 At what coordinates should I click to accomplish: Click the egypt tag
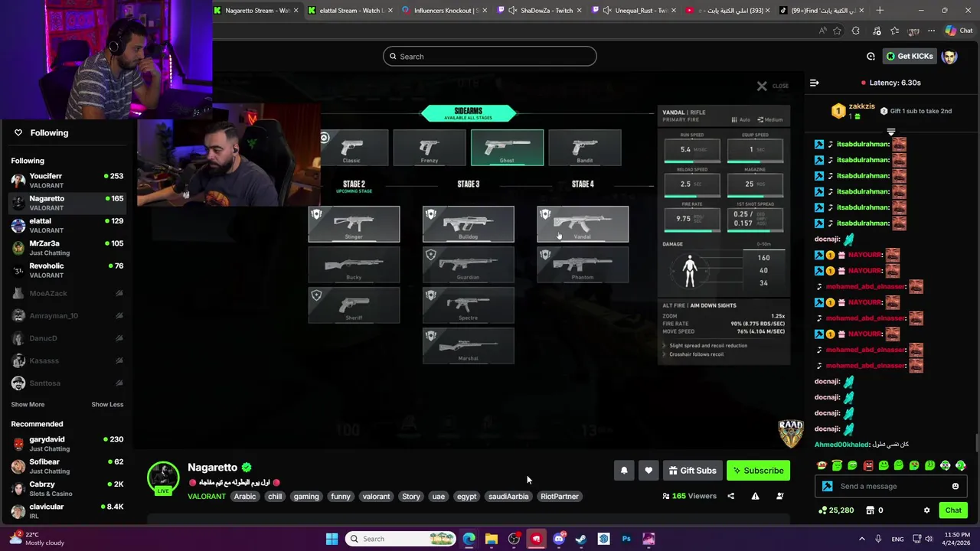466,497
